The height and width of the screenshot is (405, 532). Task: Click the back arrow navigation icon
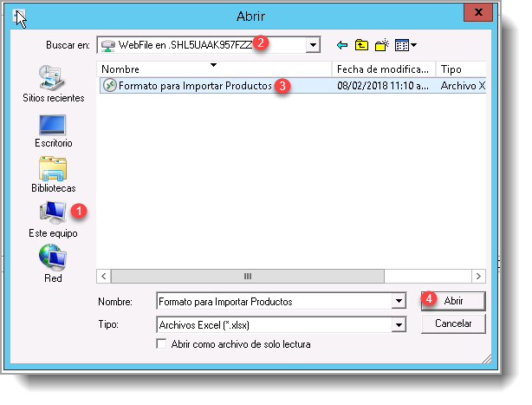pyautogui.click(x=342, y=45)
